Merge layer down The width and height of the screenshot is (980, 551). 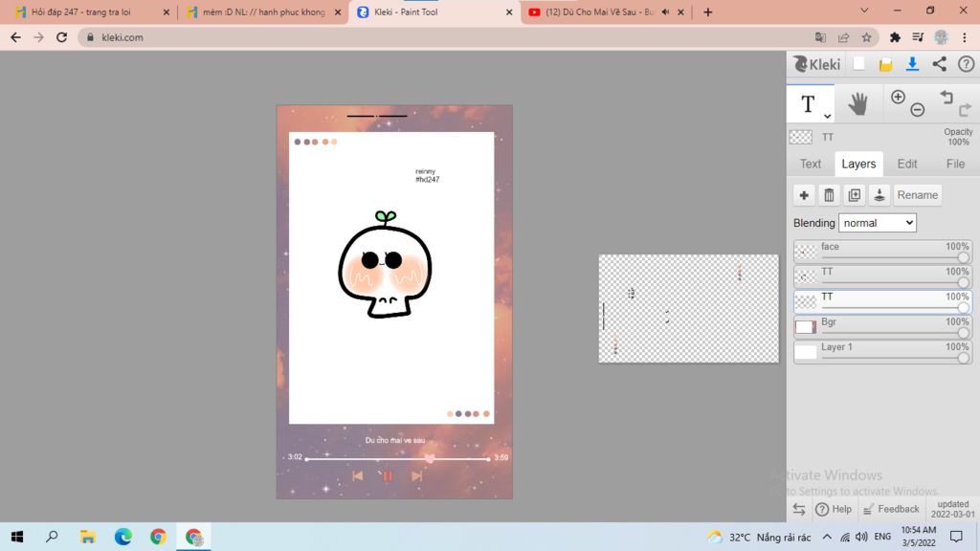click(x=879, y=195)
